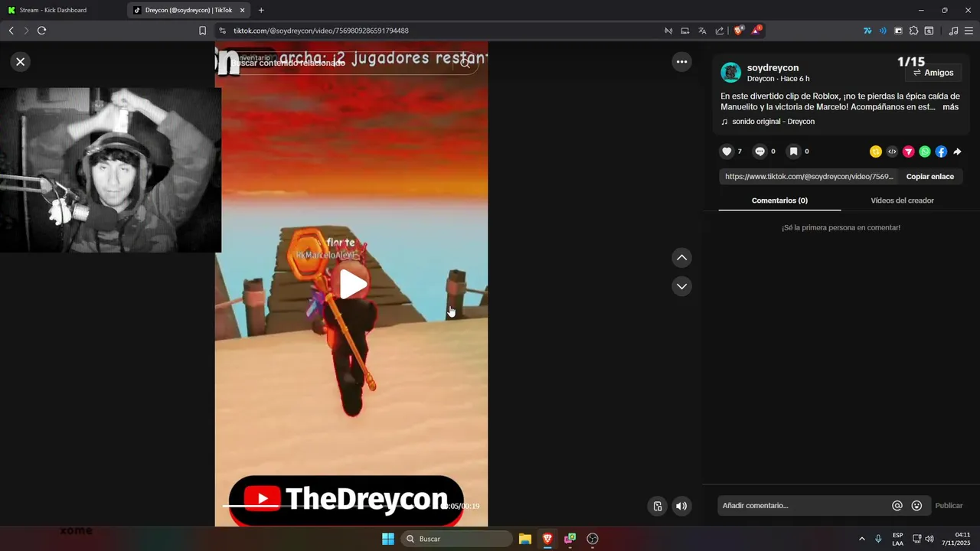The width and height of the screenshot is (980, 551).
Task: Open the three-dot more options menu
Action: click(x=681, y=62)
